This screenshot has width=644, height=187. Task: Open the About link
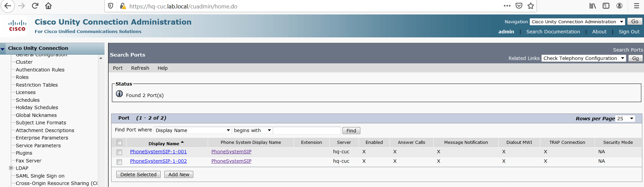click(x=599, y=32)
